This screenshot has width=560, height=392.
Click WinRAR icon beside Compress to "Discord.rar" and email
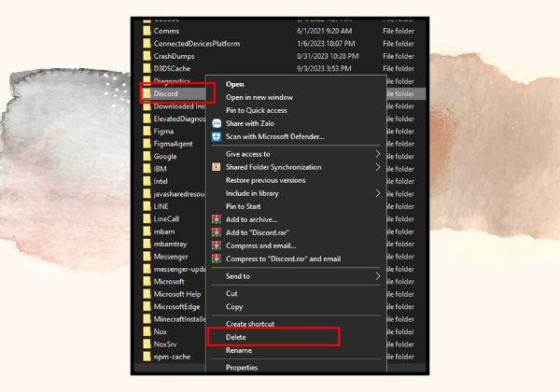(217, 259)
